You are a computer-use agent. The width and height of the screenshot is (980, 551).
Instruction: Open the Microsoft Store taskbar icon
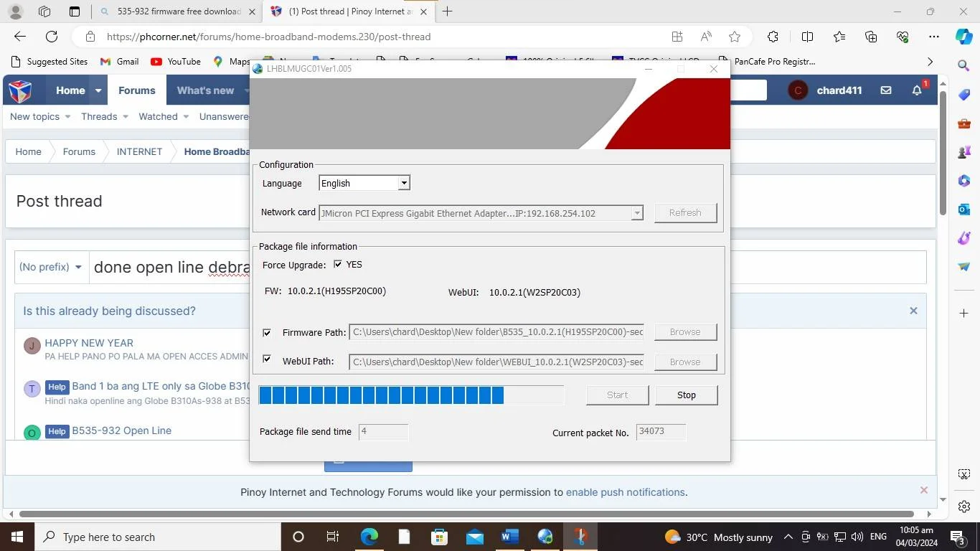pos(439,537)
